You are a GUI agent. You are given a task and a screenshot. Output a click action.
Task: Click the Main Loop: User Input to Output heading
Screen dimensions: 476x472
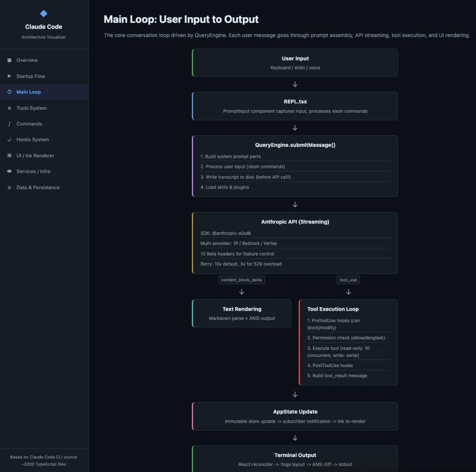tap(181, 19)
